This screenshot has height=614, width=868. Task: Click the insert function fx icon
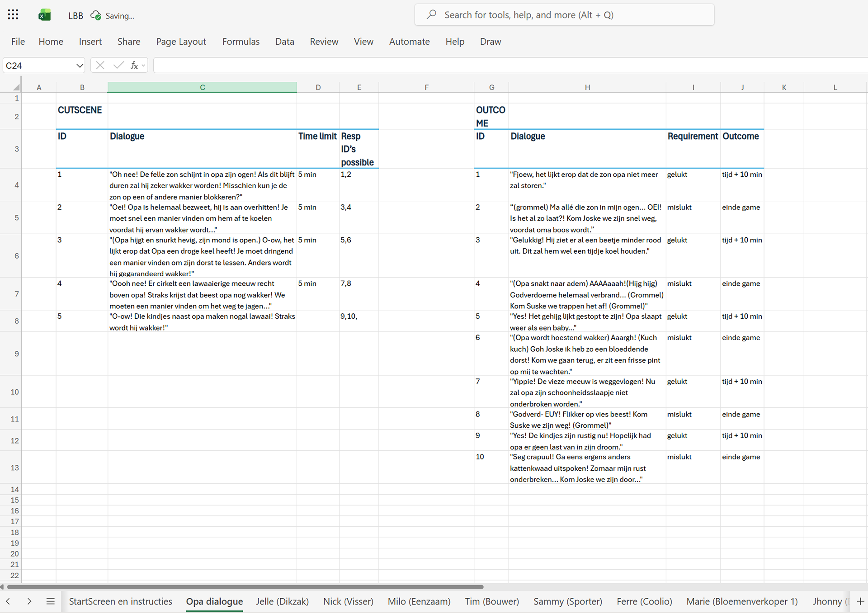tap(134, 66)
